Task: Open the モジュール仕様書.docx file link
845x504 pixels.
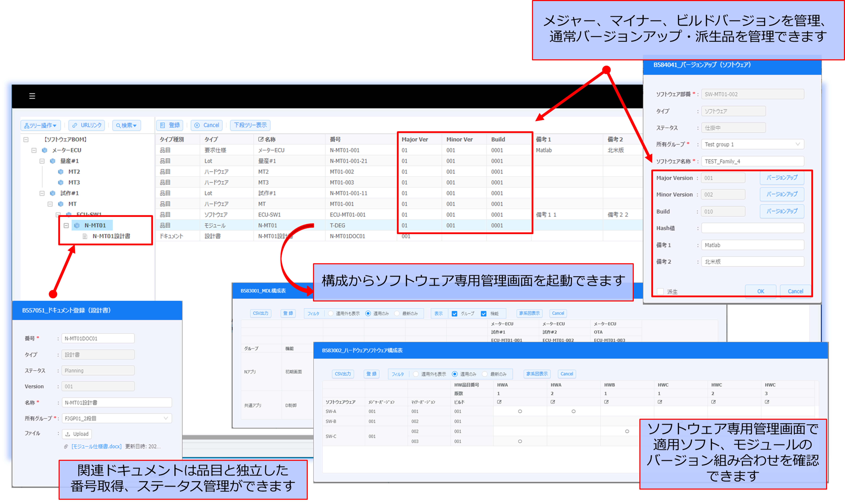Action: [96, 447]
